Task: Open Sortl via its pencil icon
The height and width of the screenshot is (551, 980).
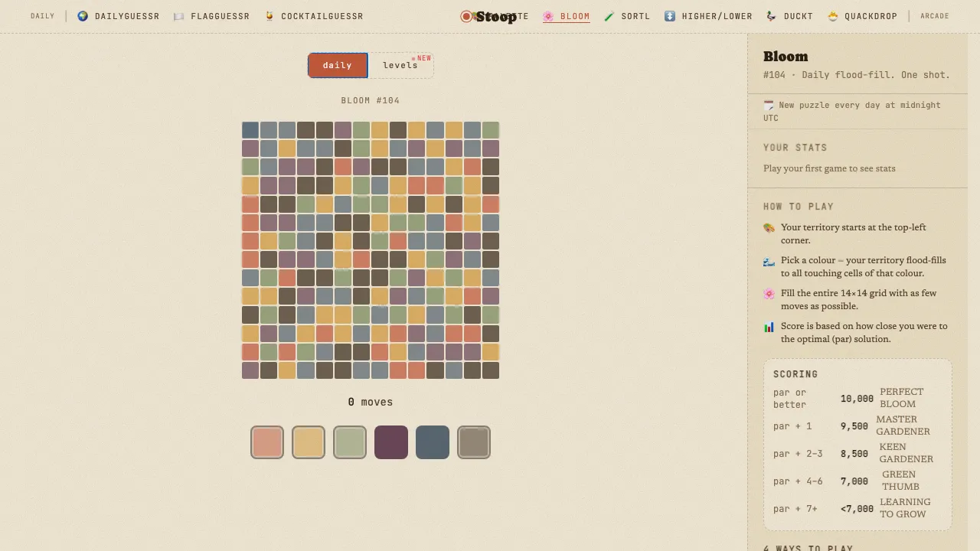Action: point(609,16)
